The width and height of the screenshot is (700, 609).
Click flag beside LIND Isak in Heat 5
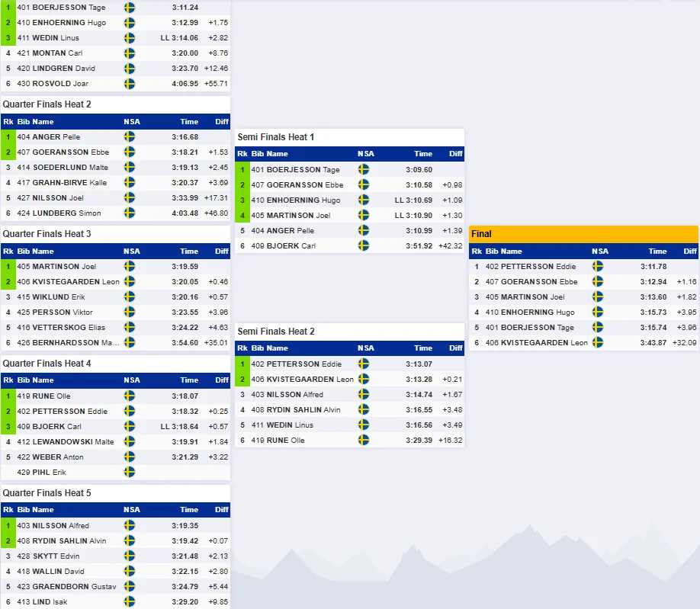coord(130,602)
